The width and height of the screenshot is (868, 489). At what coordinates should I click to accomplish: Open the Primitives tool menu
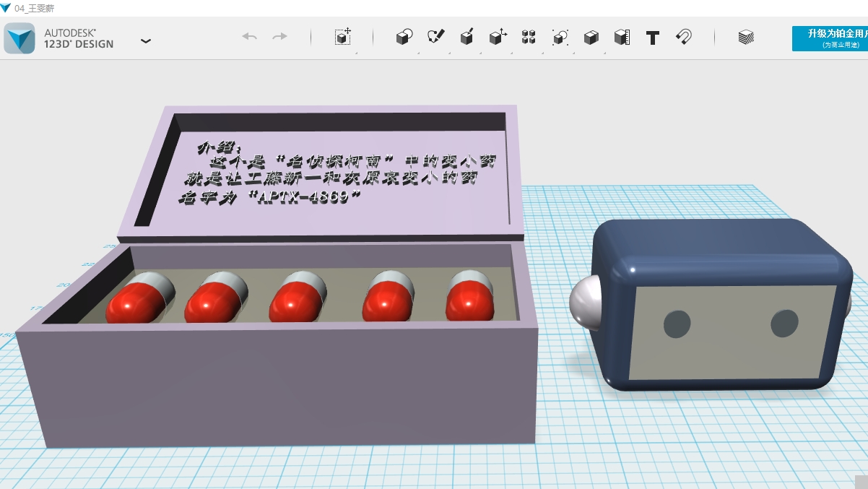(404, 37)
